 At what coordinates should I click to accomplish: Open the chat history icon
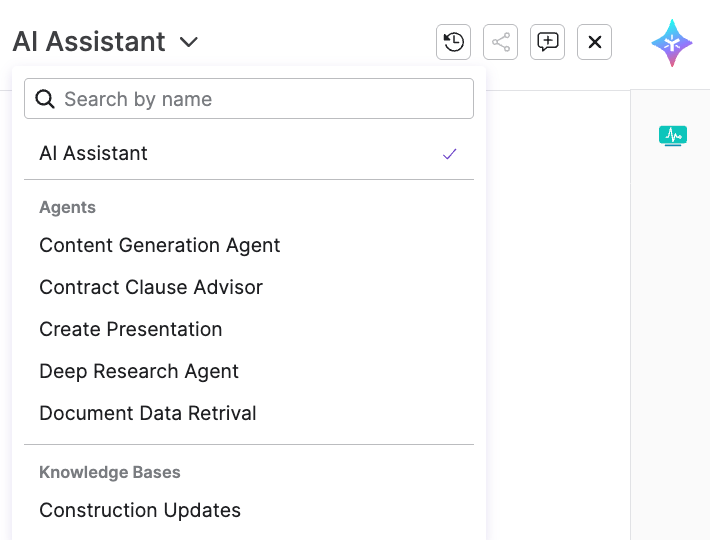pos(453,42)
